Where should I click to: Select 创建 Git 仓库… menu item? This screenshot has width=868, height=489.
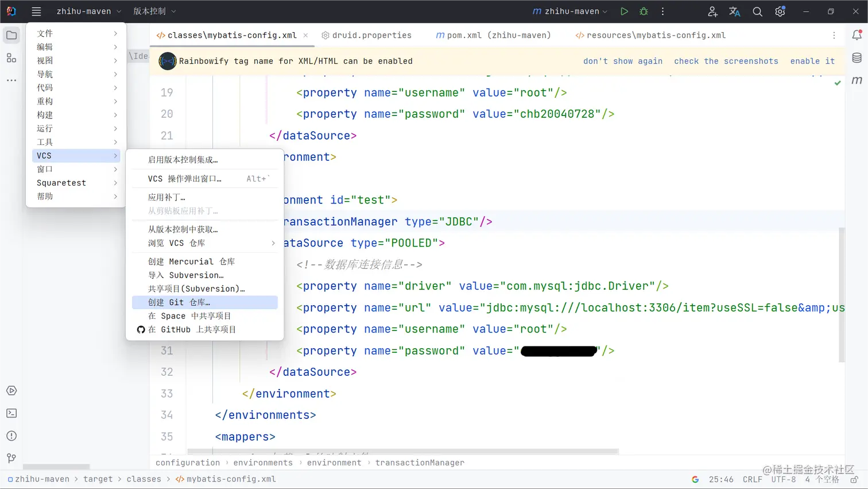point(205,302)
